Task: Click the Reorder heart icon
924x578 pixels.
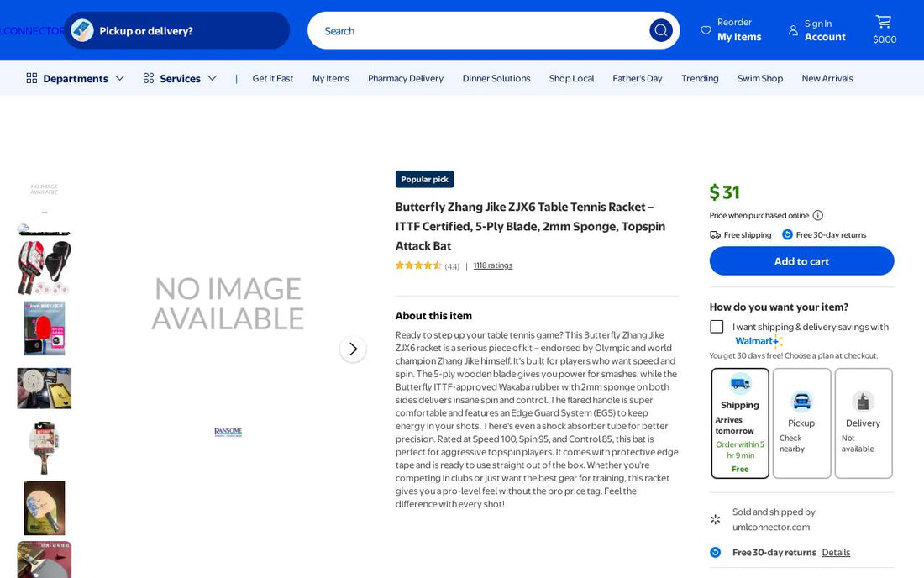Action: pyautogui.click(x=706, y=30)
